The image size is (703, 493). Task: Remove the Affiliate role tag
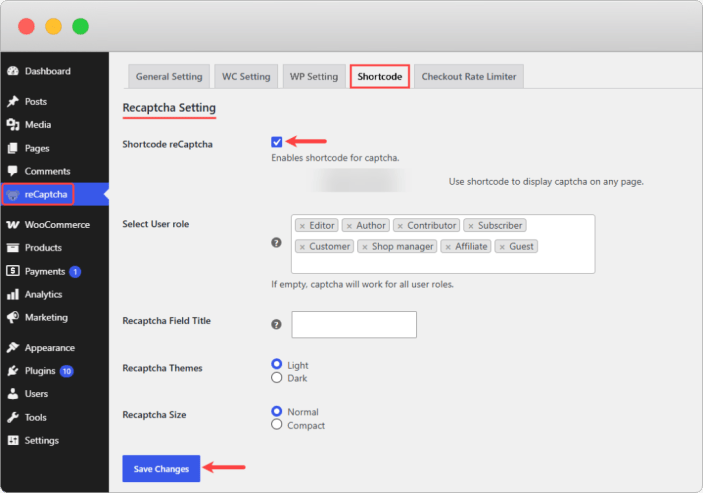pos(448,247)
